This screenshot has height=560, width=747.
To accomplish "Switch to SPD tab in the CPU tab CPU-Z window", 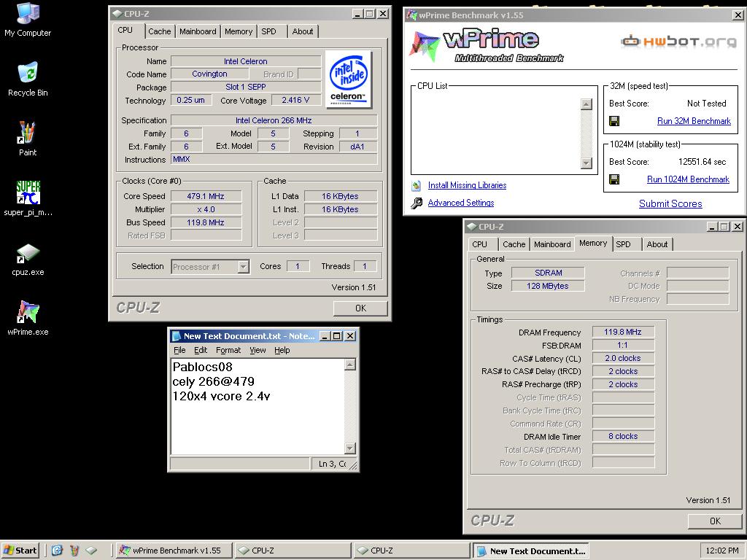I will pyautogui.click(x=269, y=31).
